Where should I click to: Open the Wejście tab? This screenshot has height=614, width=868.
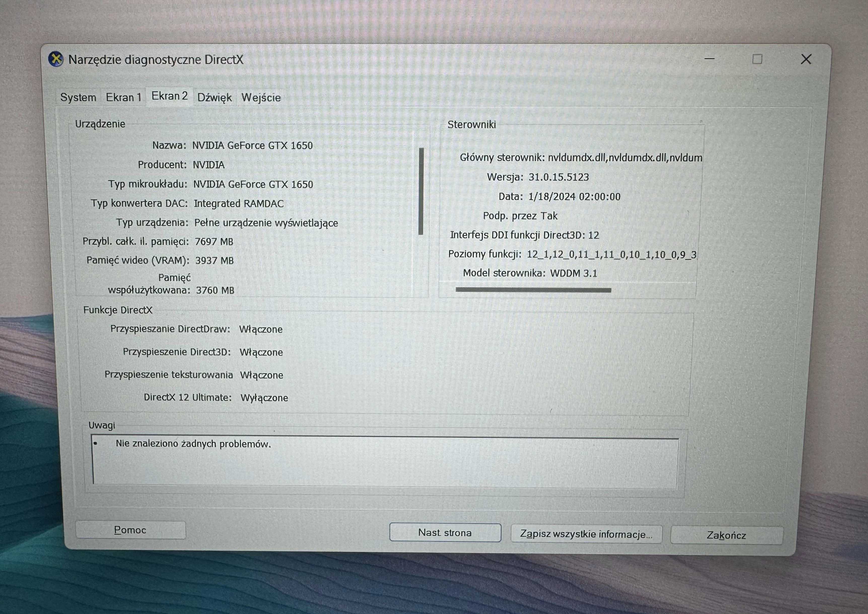pos(260,97)
